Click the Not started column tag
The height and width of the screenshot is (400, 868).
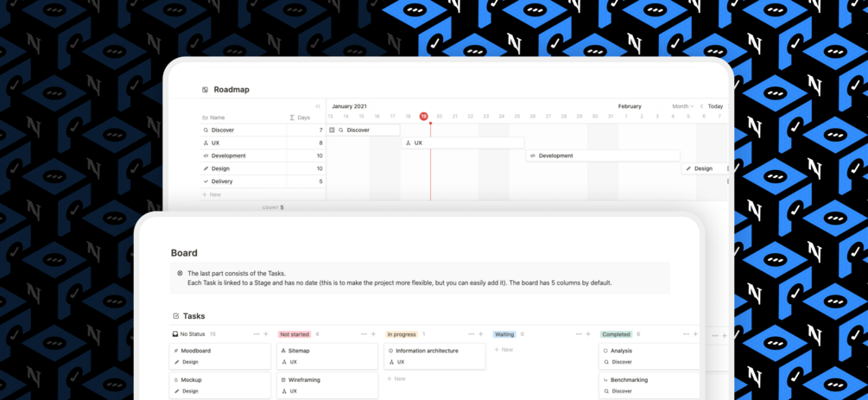coord(295,334)
